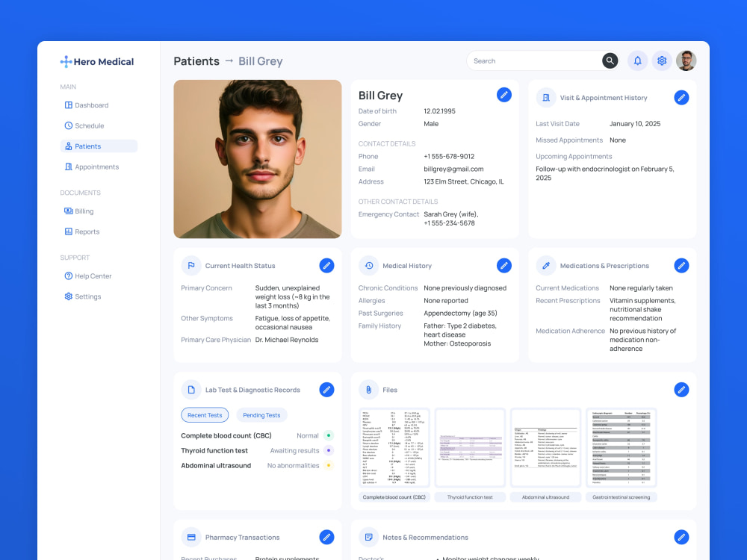
Task: Edit Notes & Recommendations card
Action: click(x=681, y=537)
